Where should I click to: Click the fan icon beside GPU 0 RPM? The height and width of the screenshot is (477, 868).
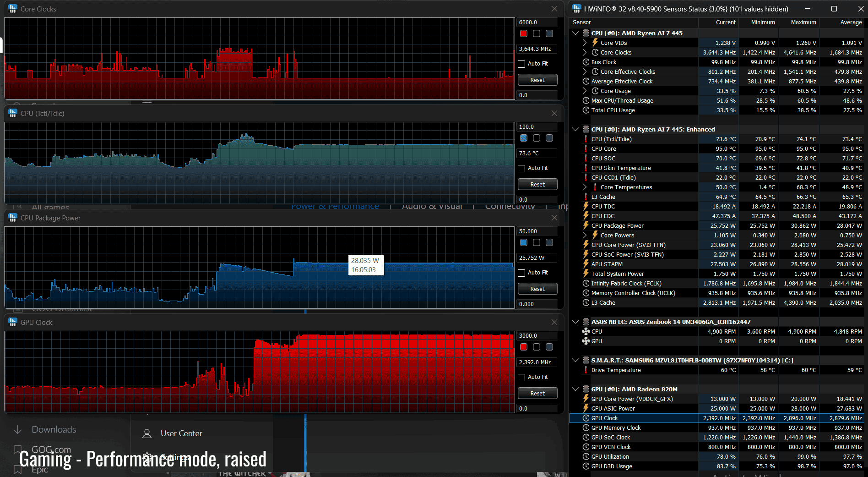tap(586, 341)
